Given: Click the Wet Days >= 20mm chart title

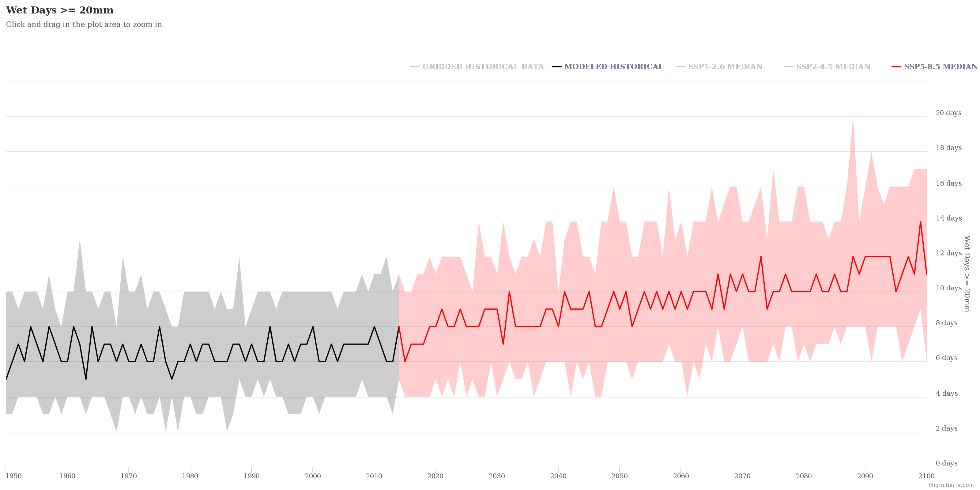Looking at the screenshot, I should click(x=60, y=10).
